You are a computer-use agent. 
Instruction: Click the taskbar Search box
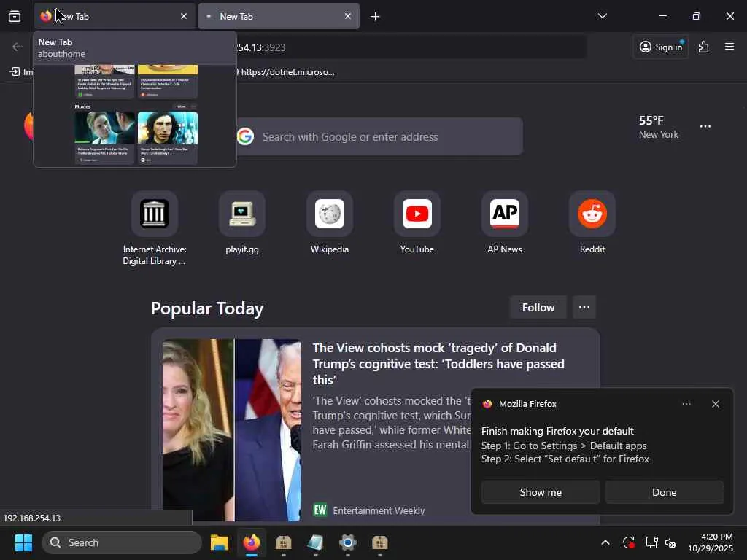tap(122, 542)
